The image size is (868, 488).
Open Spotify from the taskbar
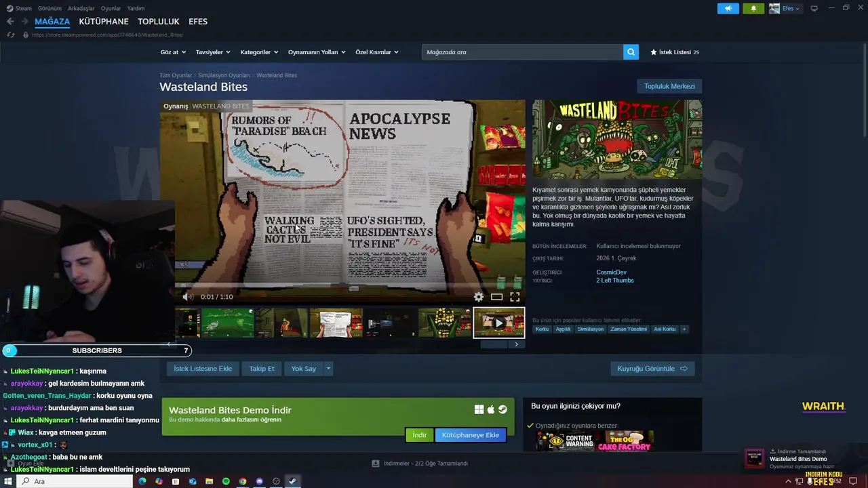tap(226, 481)
